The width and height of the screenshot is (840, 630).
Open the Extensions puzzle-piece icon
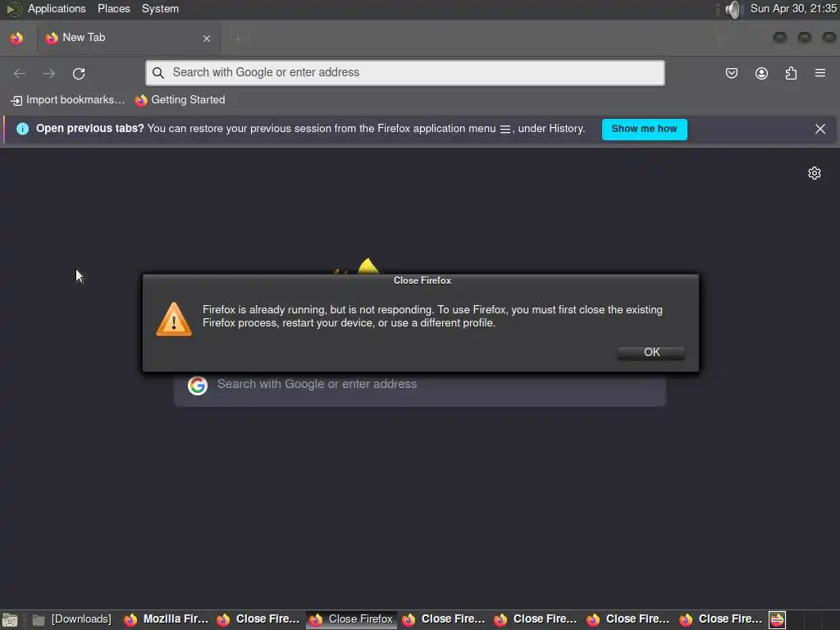(x=791, y=73)
